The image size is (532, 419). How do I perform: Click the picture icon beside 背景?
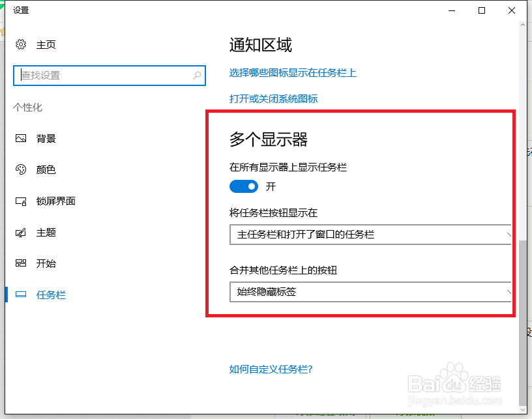[21, 138]
